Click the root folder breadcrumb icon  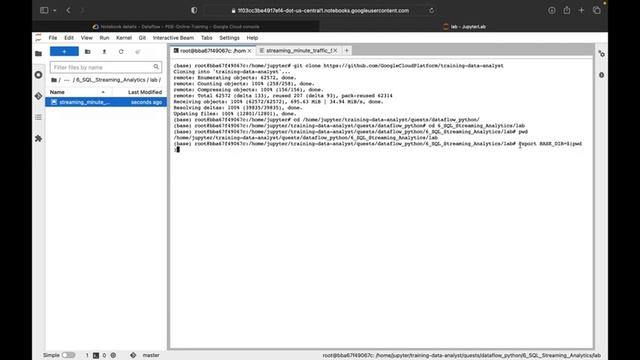(x=54, y=80)
